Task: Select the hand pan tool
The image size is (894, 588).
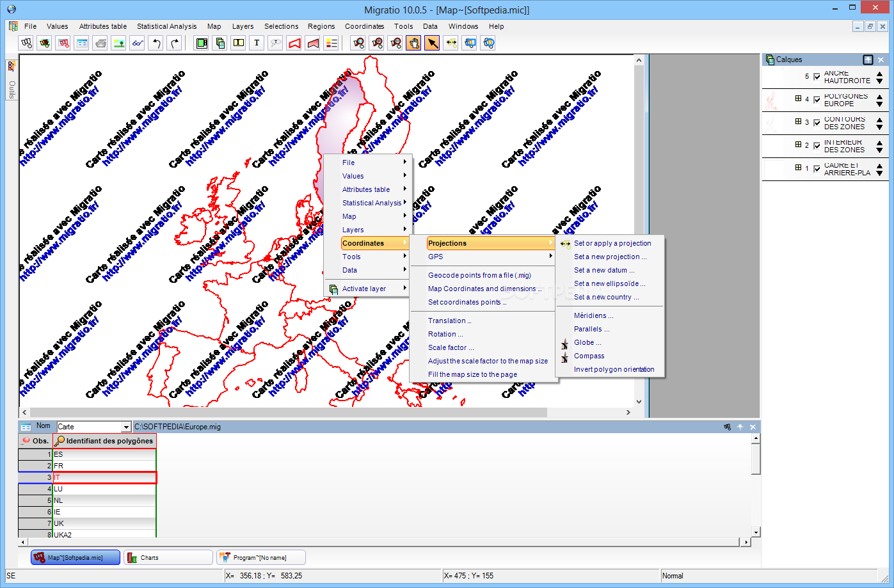Action: tap(413, 43)
